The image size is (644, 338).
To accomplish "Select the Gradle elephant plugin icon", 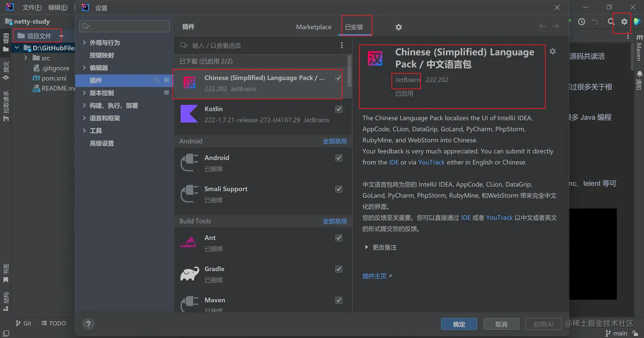I will [x=190, y=274].
